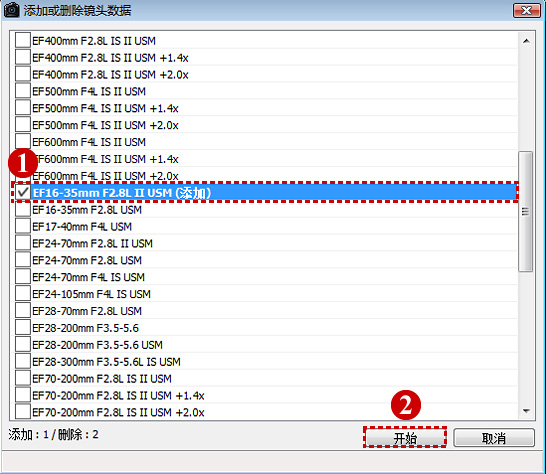The image size is (546, 474).
Task: Select the EF24-70mm F2.8L II USM list entry
Action: tap(264, 243)
